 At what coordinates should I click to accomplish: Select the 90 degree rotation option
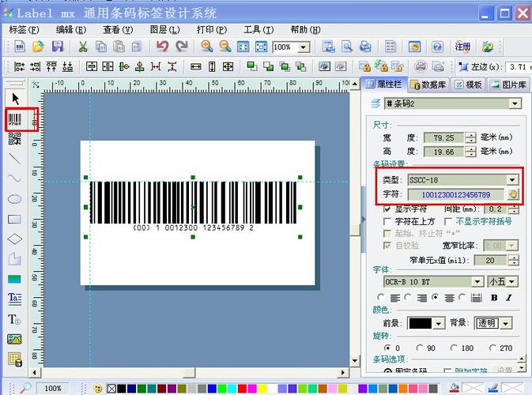coord(421,348)
